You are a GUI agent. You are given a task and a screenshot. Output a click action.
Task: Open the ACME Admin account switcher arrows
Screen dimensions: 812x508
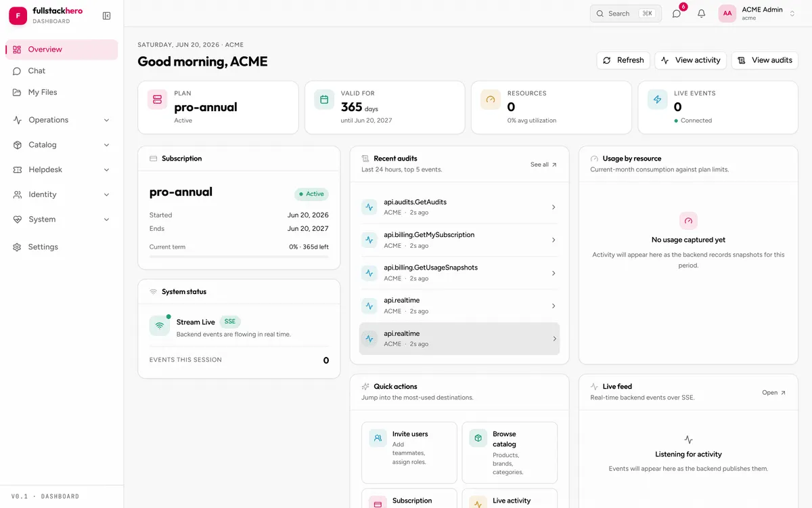792,14
